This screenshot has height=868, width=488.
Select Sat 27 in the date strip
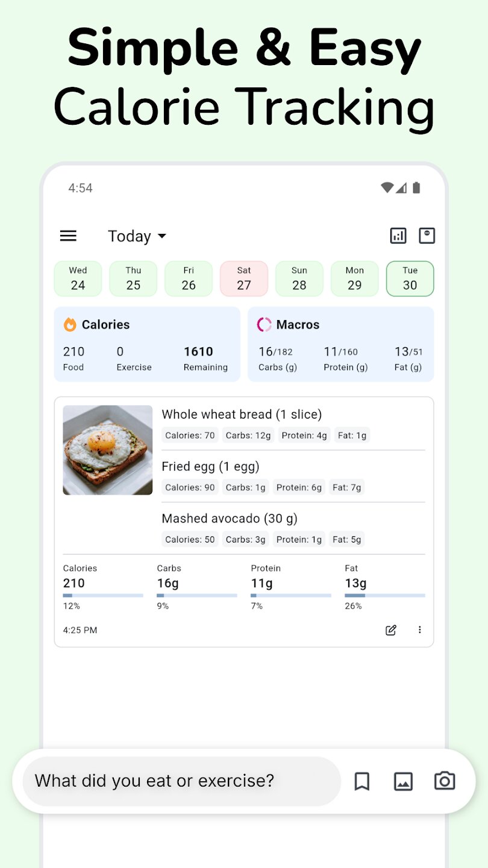click(244, 278)
